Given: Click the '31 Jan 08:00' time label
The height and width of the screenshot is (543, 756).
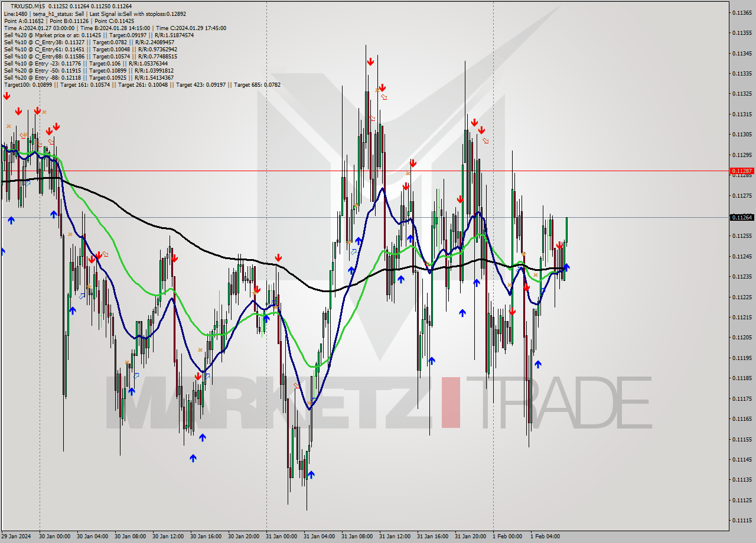Looking at the screenshot, I should 357,537.
